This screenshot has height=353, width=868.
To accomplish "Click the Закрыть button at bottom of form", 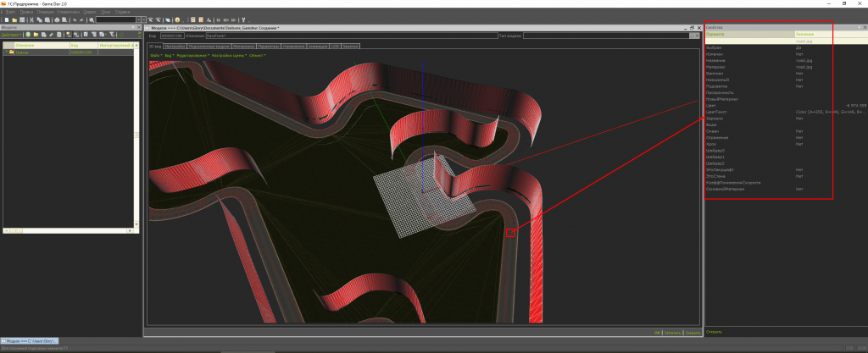I will coord(693,334).
